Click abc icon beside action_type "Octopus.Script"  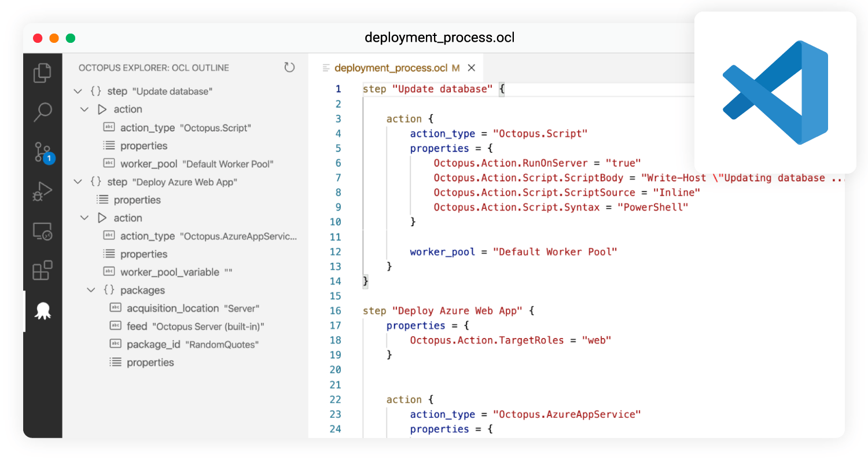coord(109,127)
